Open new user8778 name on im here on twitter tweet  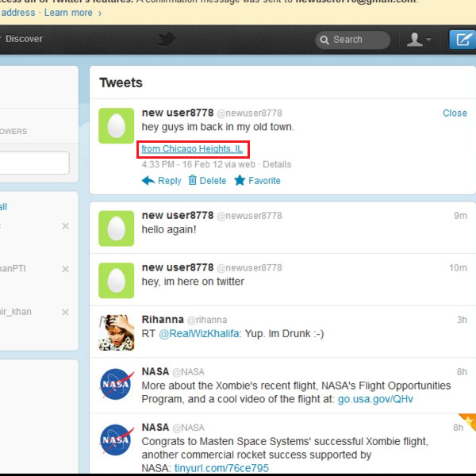click(x=178, y=267)
